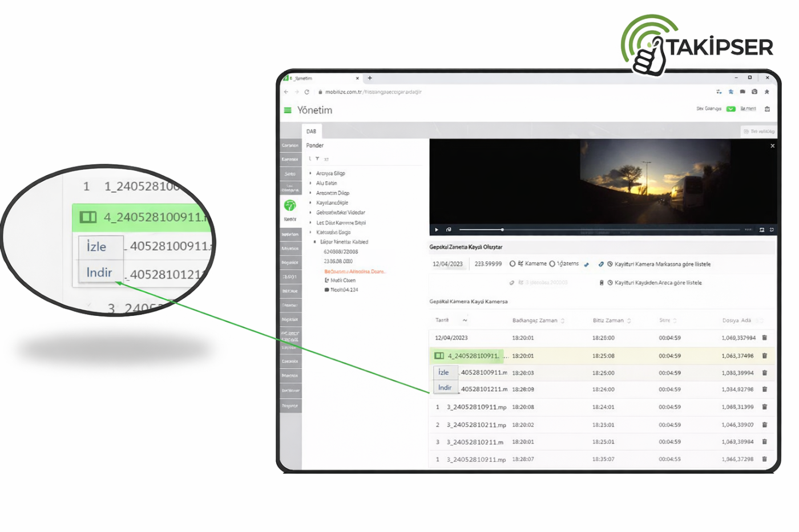Expand the Gebisatielekai Videdar tree node

[x=310, y=213]
